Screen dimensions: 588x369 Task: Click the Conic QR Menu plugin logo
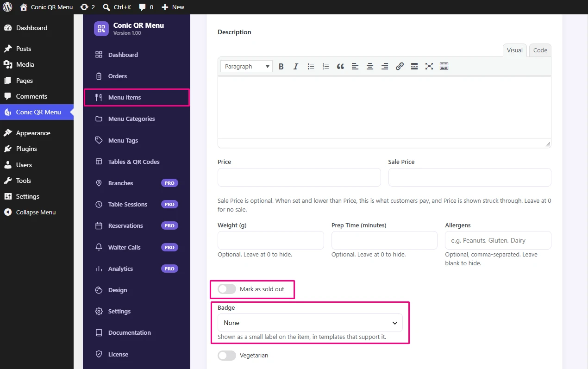pos(101,29)
